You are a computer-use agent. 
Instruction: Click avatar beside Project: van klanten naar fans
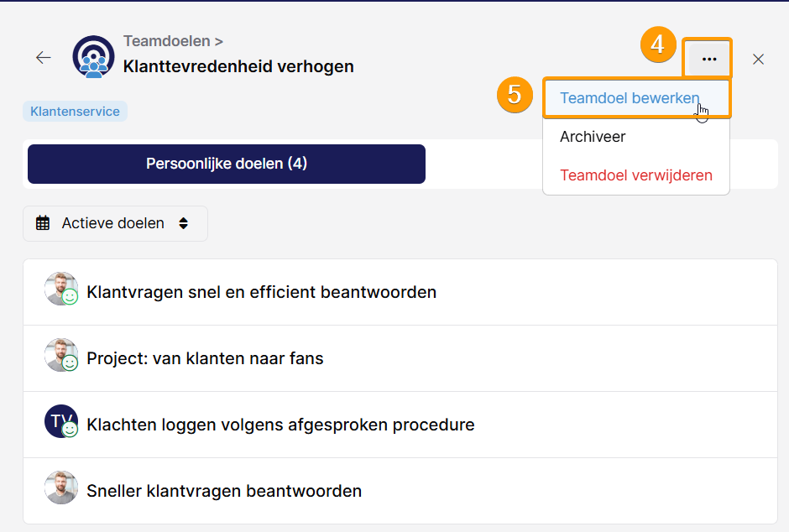tap(61, 355)
